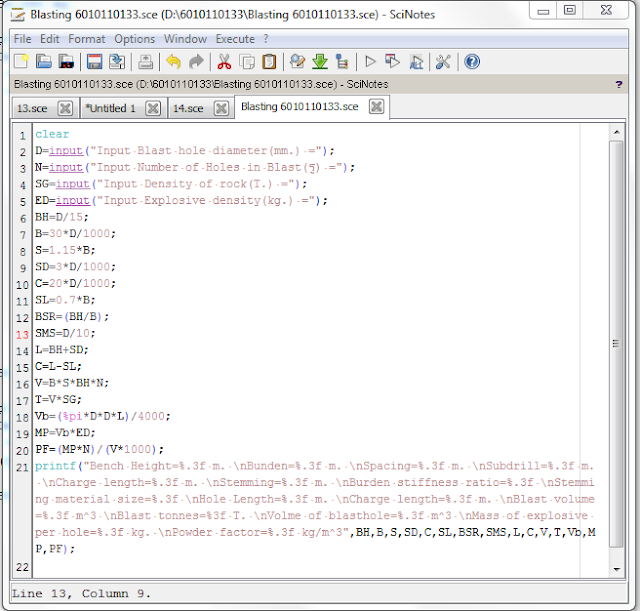Close the 14.sce tab
Screen dimensions: 640x611
(221, 109)
